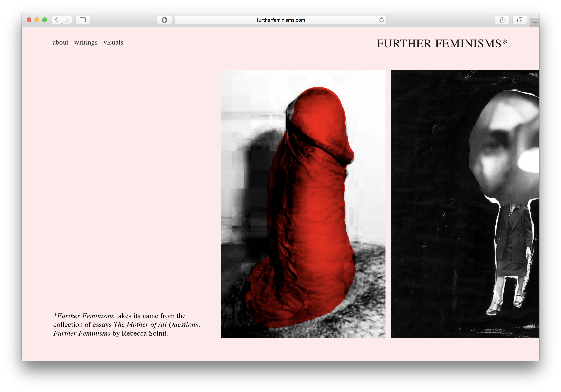The height and width of the screenshot is (392, 561).
Task: Open the visuals page link
Action: (113, 42)
